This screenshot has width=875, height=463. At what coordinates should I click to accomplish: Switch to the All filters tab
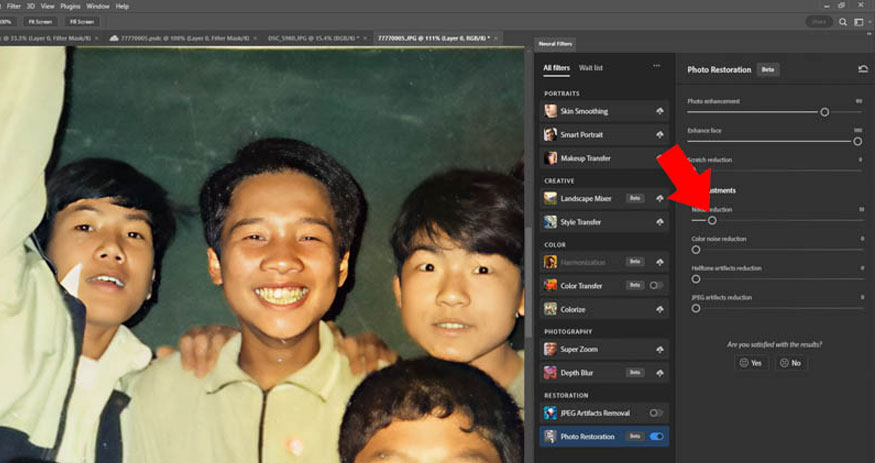(556, 68)
